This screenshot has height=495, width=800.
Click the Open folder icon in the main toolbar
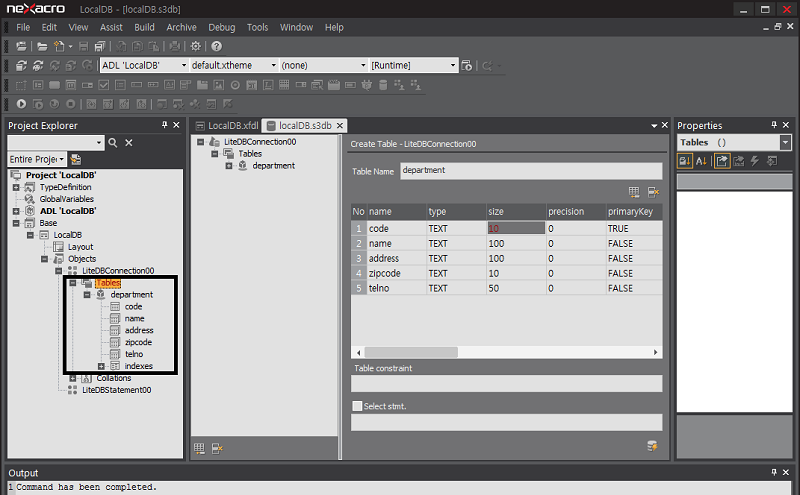click(42, 46)
